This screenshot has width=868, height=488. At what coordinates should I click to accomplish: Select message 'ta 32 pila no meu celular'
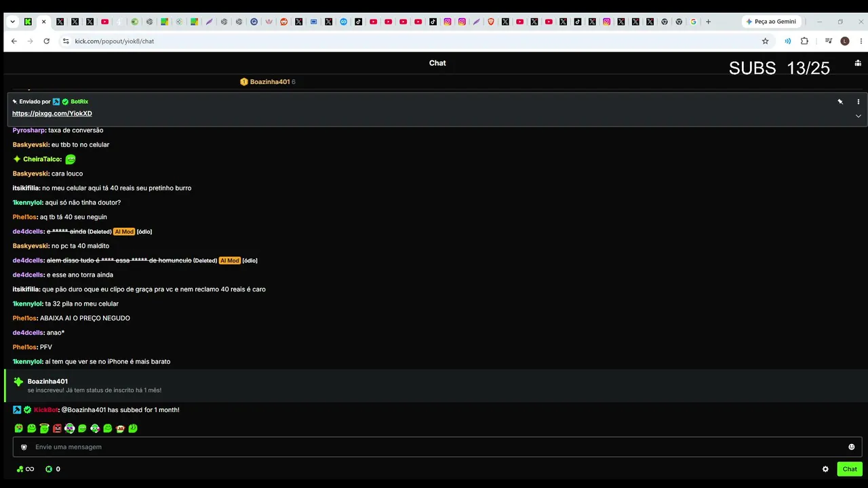tap(81, 304)
